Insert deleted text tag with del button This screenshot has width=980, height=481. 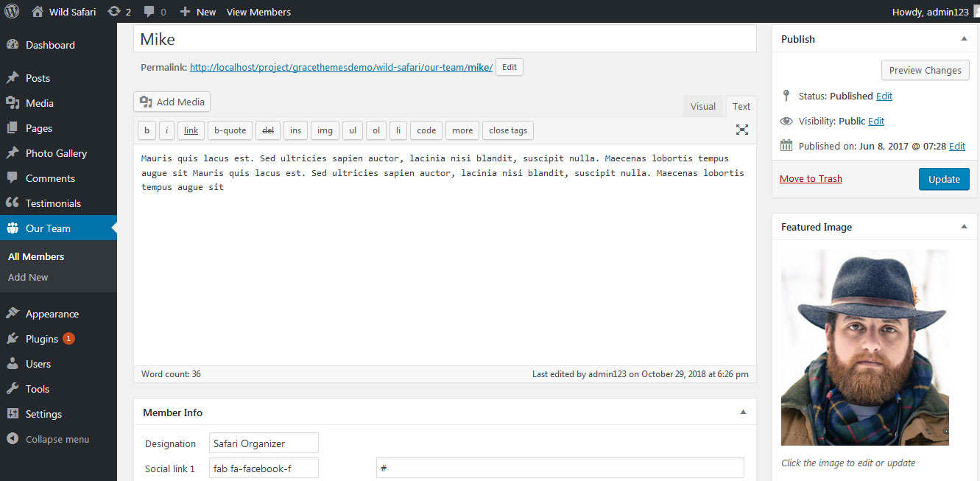click(x=268, y=130)
